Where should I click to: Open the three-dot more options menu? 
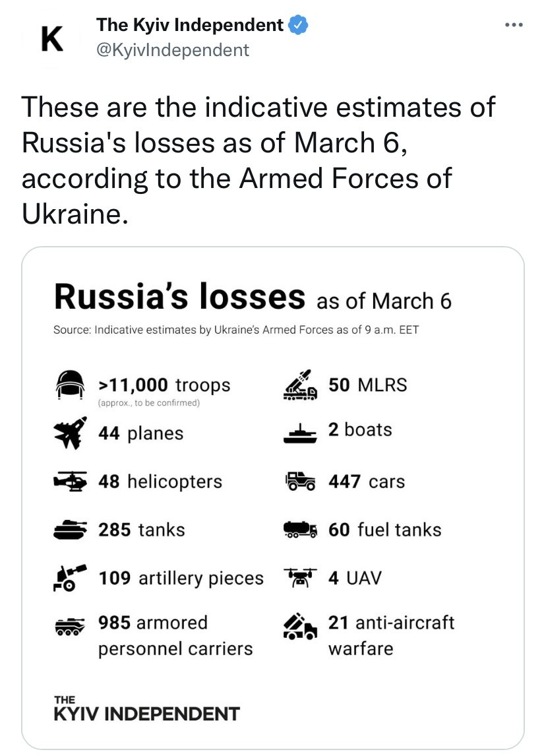tap(514, 26)
